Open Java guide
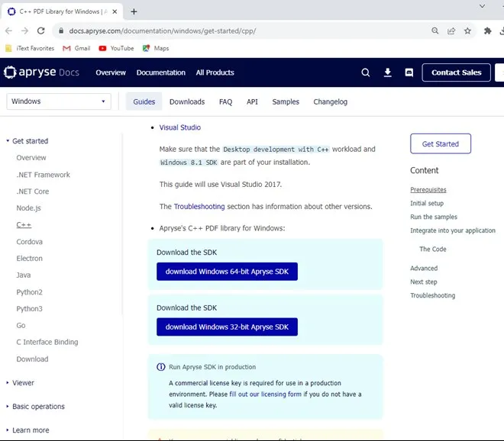504x441 pixels. pos(24,275)
